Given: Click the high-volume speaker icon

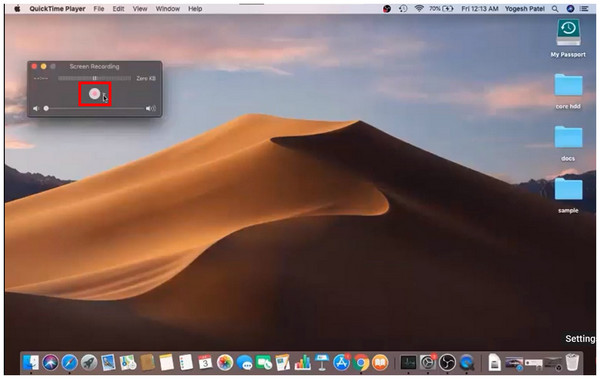Looking at the screenshot, I should pos(151,109).
